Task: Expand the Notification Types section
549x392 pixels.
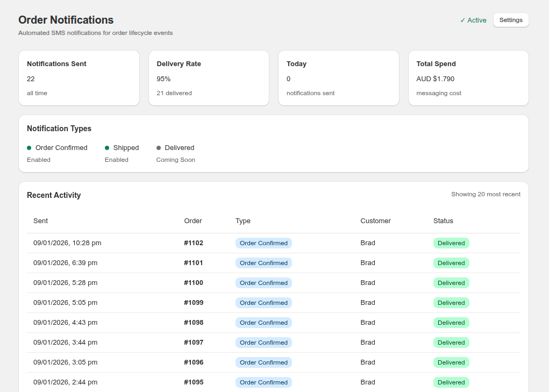Action: click(x=59, y=129)
